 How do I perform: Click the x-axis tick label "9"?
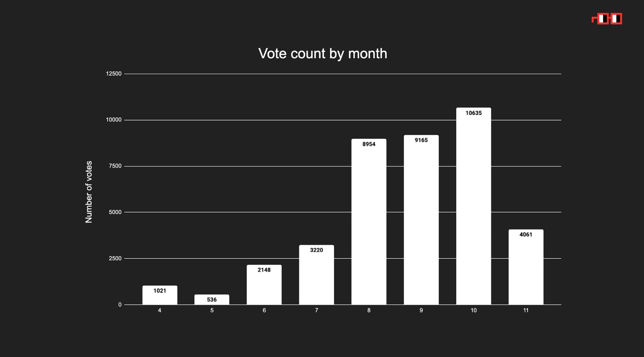coord(421,310)
